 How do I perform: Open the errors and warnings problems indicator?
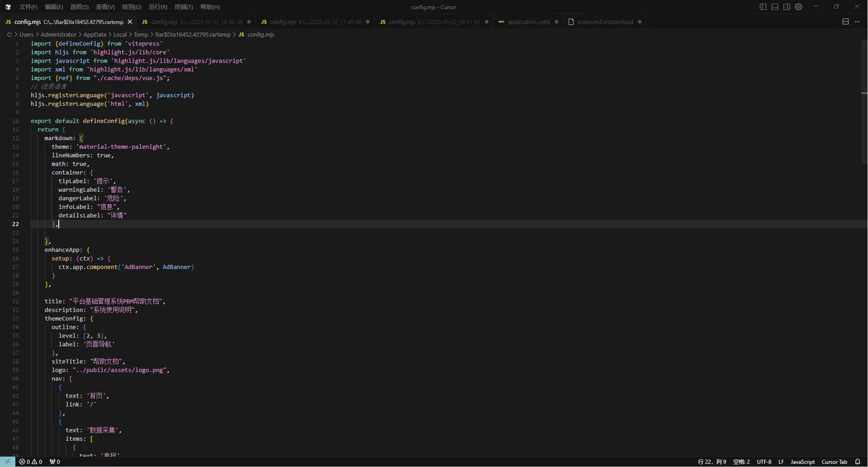point(30,462)
